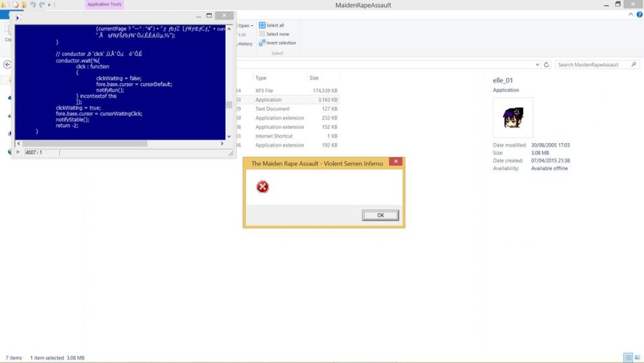Image resolution: width=644 pixels, height=363 pixels.
Task: Open the Application Tools ribbon tab
Action: pos(104,5)
